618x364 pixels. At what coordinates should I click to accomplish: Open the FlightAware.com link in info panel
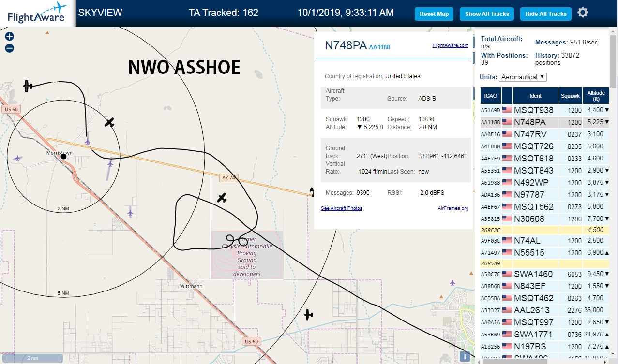tap(450, 45)
